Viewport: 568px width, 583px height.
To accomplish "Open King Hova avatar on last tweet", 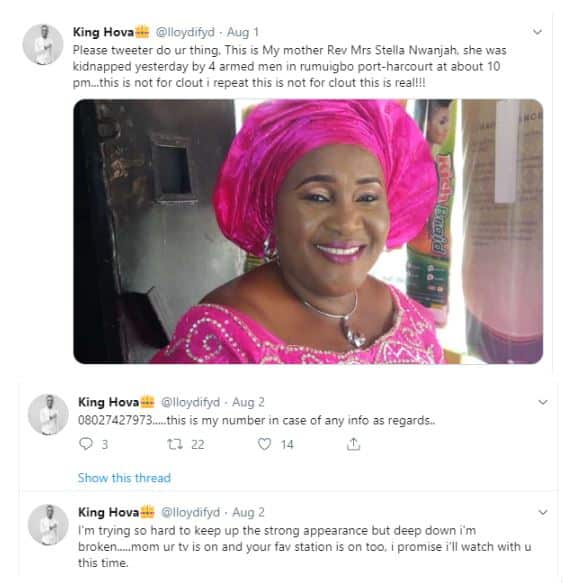I will pos(48,525).
